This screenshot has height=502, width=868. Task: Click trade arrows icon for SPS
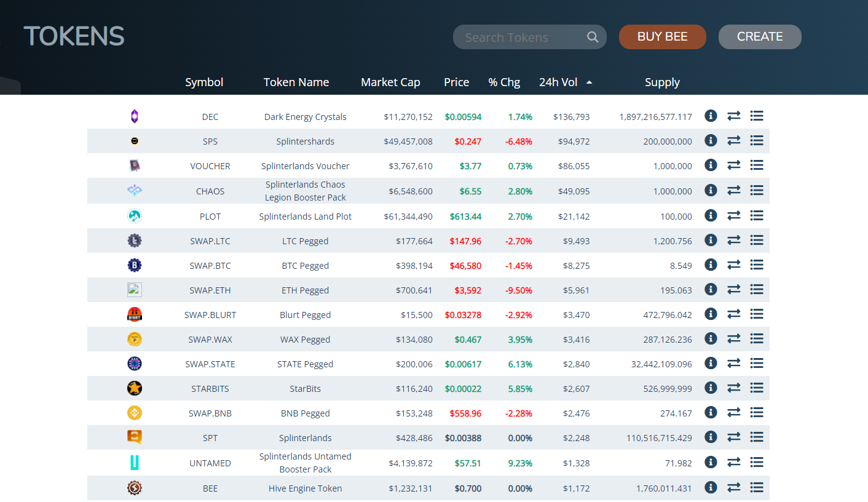733,140
